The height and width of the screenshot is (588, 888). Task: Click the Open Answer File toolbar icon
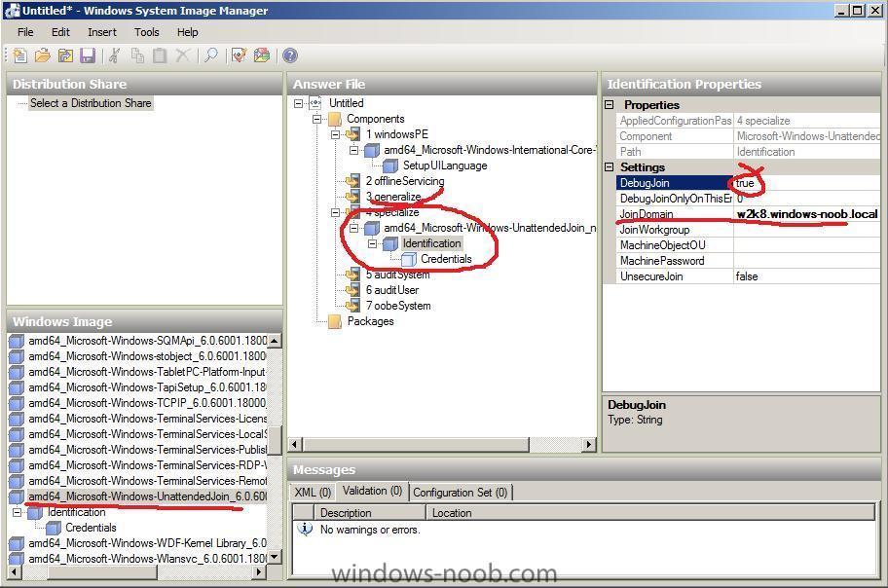(43, 55)
